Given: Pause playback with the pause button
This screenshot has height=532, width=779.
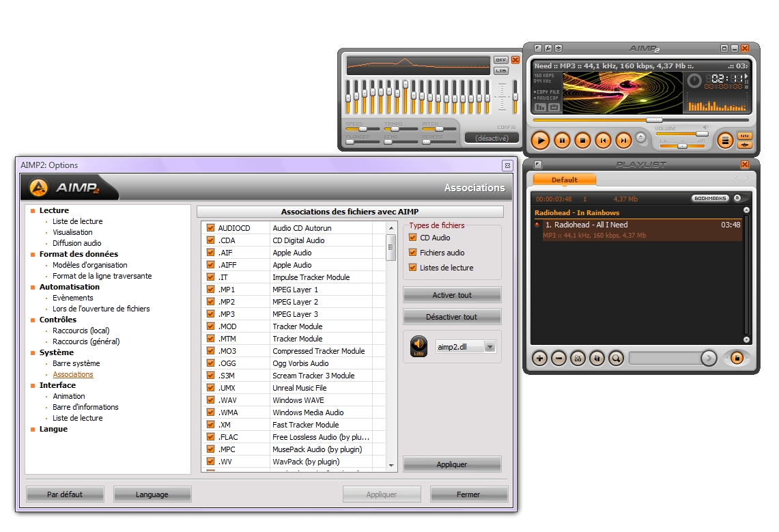Looking at the screenshot, I should point(561,141).
